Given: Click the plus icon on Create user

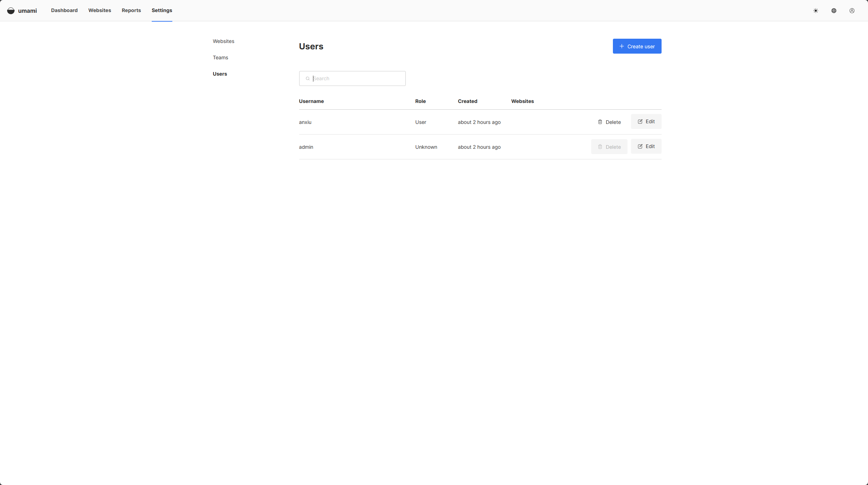Looking at the screenshot, I should pos(622,46).
